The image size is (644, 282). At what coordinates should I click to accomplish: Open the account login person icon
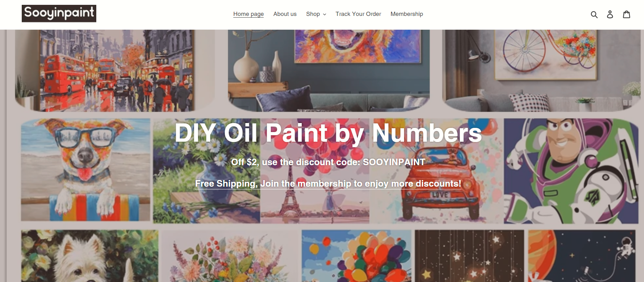[610, 14]
